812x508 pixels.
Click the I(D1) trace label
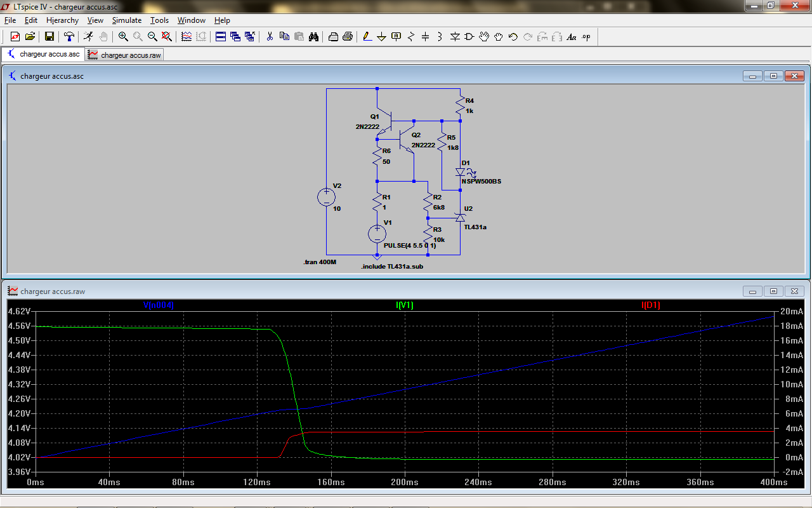coord(651,305)
